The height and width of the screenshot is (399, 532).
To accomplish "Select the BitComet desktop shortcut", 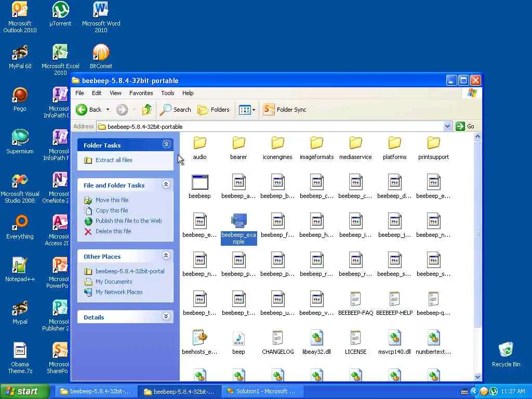I will [x=101, y=57].
